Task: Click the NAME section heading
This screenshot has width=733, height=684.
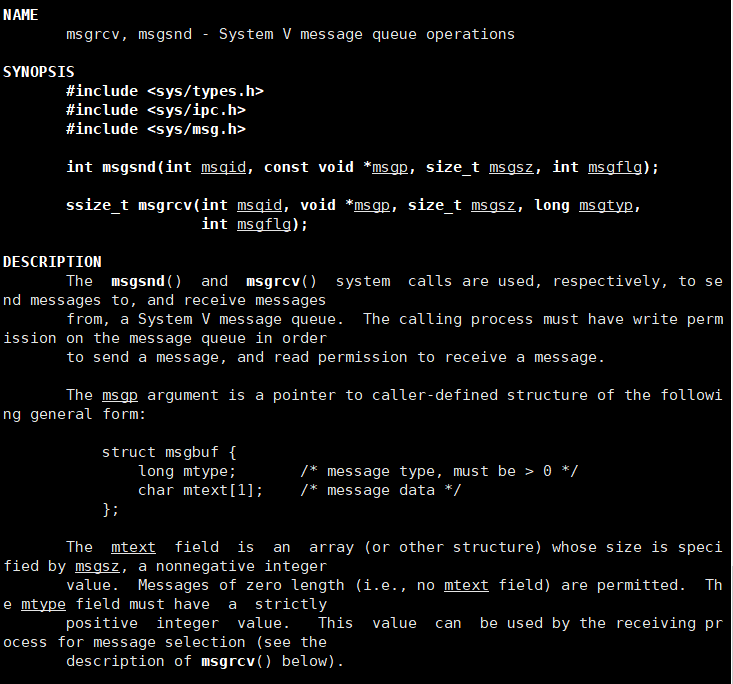Action: click(x=21, y=15)
